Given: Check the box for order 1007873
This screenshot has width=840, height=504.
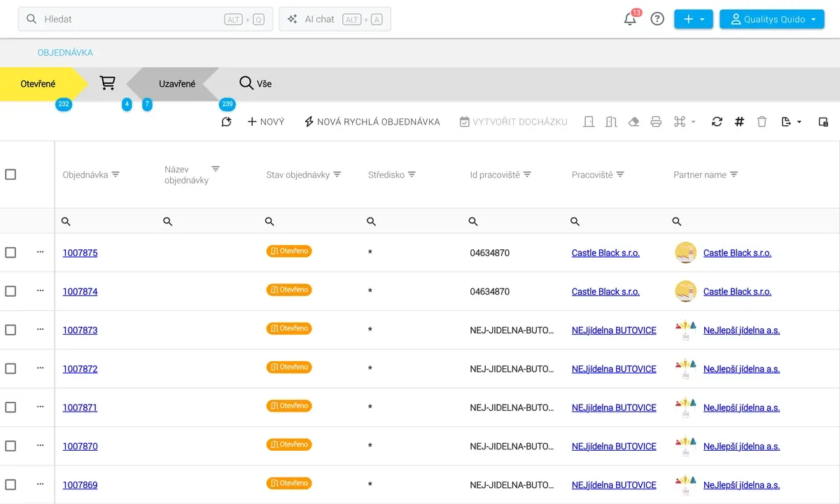Looking at the screenshot, I should point(10,330).
